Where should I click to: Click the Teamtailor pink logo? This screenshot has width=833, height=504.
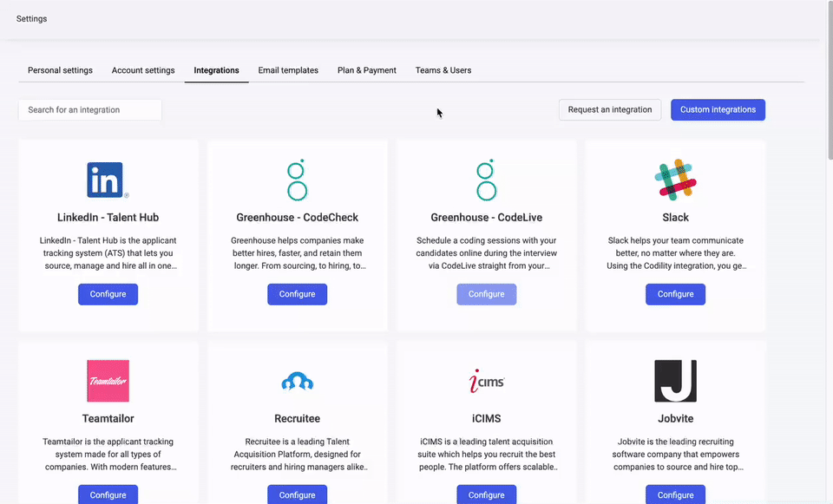[x=108, y=381]
